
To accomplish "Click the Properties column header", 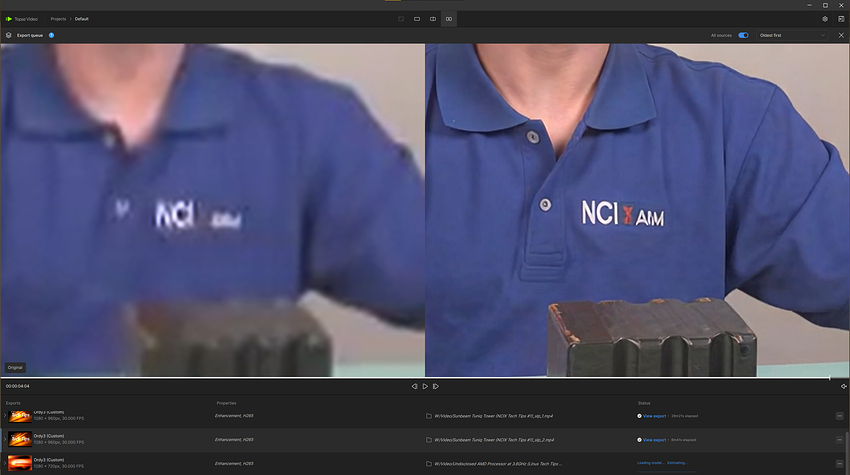I will click(x=226, y=403).
